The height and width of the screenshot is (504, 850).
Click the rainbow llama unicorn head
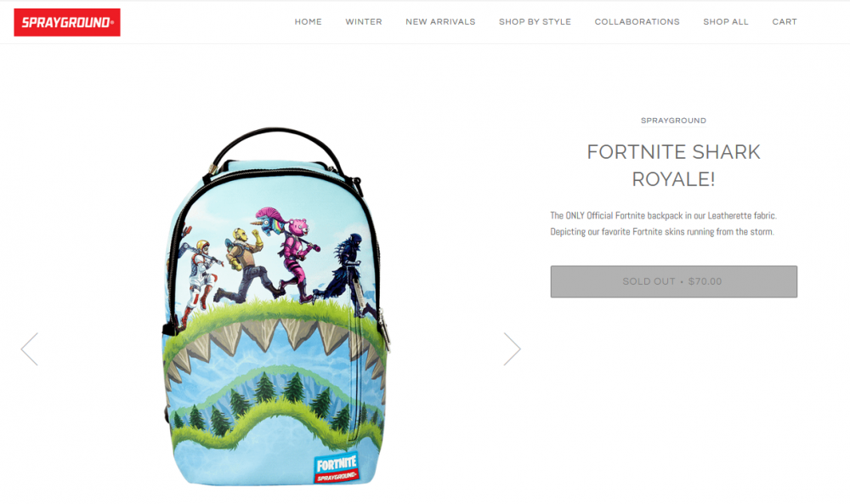268,221
